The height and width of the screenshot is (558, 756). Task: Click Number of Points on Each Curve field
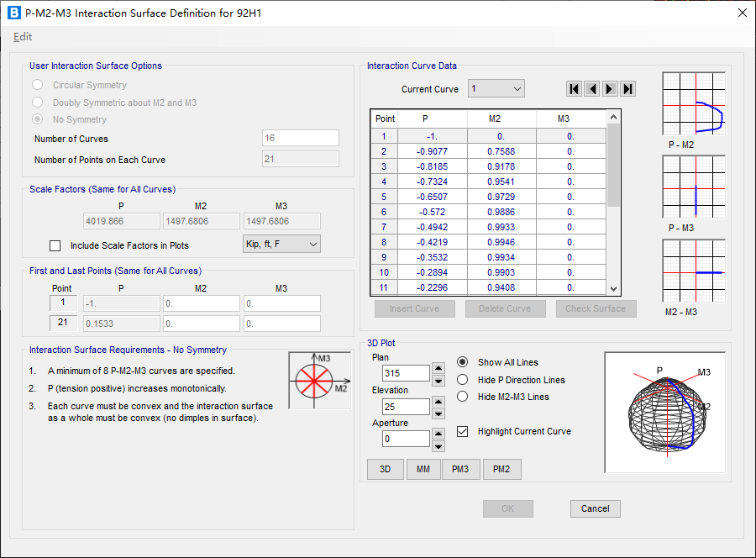coord(301,159)
